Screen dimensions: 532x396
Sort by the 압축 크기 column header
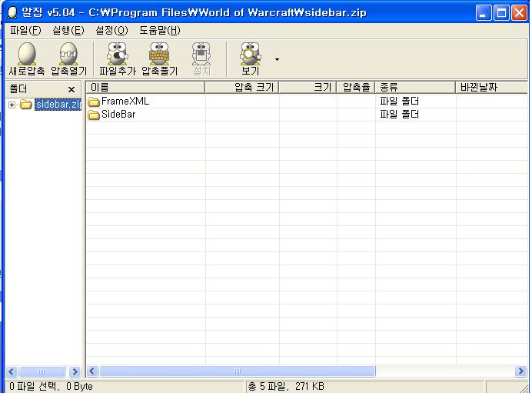241,88
